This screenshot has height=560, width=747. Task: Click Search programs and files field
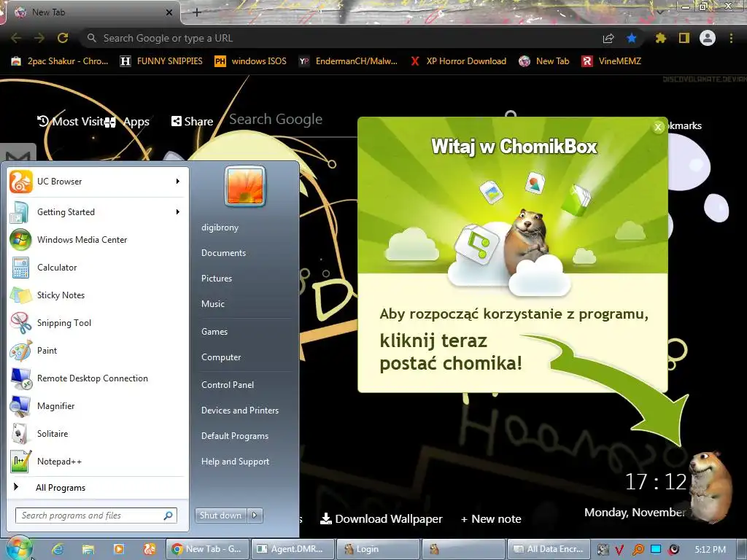[x=96, y=516]
